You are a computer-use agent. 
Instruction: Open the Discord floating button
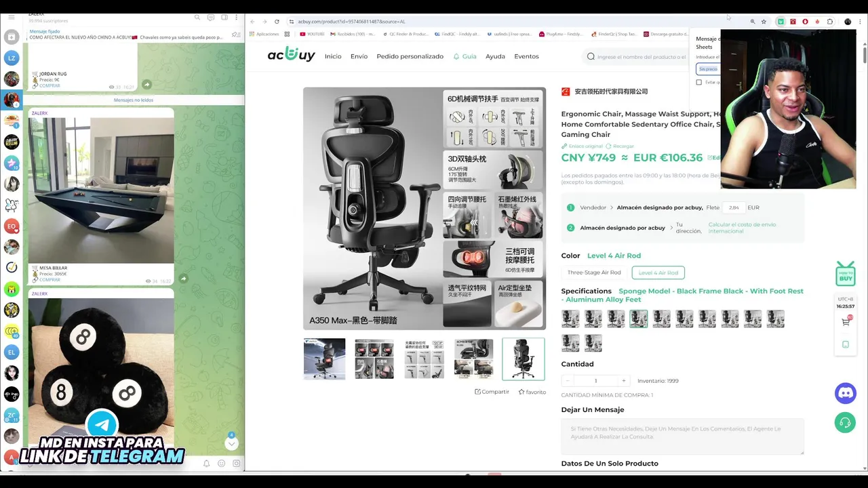[845, 393]
